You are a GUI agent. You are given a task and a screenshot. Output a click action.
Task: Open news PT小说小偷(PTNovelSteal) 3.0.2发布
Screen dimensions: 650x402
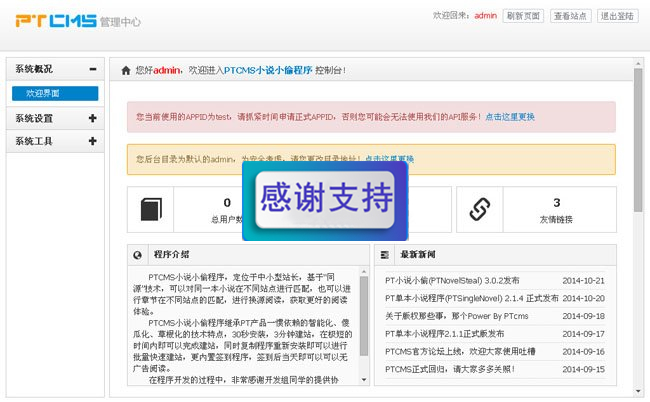click(x=452, y=281)
